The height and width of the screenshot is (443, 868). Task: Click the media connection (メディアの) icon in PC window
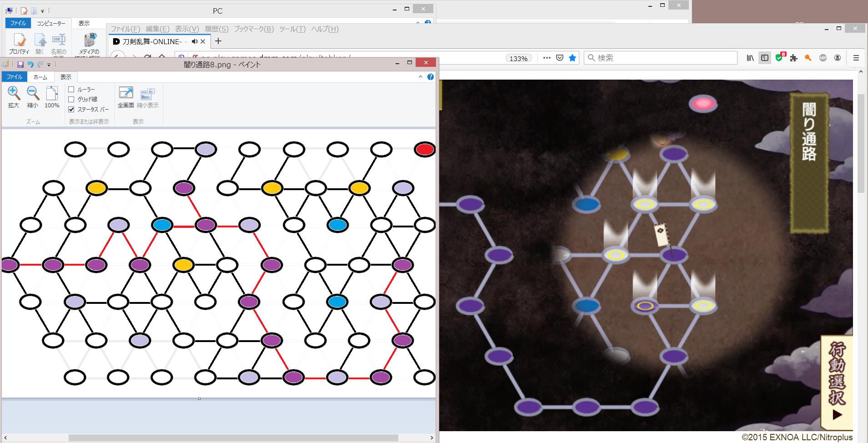(x=90, y=40)
